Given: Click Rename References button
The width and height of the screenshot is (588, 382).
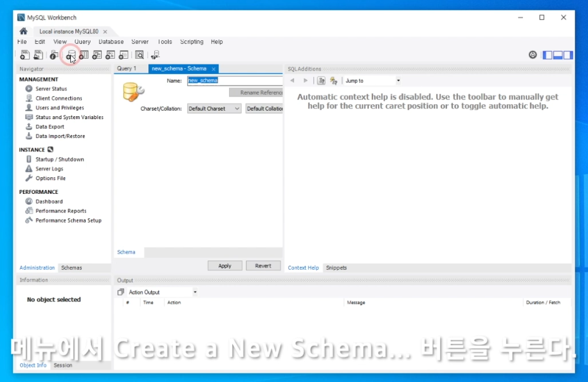Looking at the screenshot, I should click(x=256, y=92).
